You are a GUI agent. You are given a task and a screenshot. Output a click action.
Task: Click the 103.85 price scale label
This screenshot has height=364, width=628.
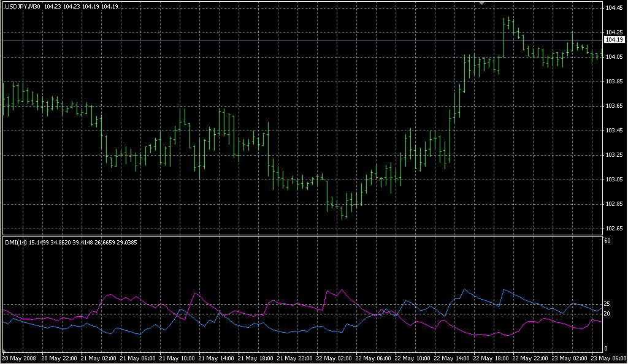point(614,82)
